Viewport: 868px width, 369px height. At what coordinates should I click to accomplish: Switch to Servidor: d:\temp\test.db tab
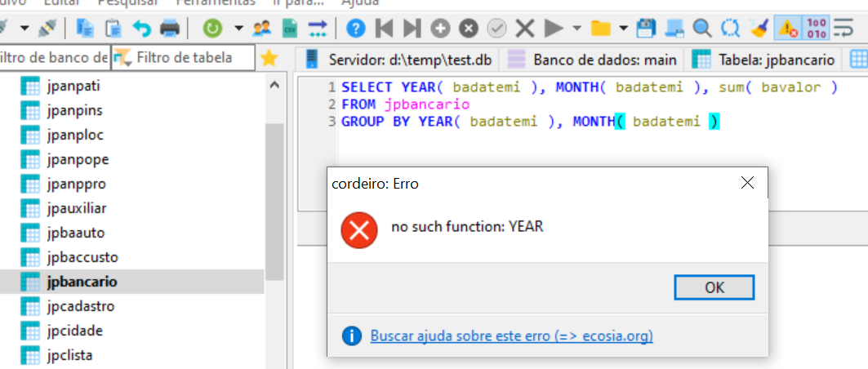coord(398,60)
